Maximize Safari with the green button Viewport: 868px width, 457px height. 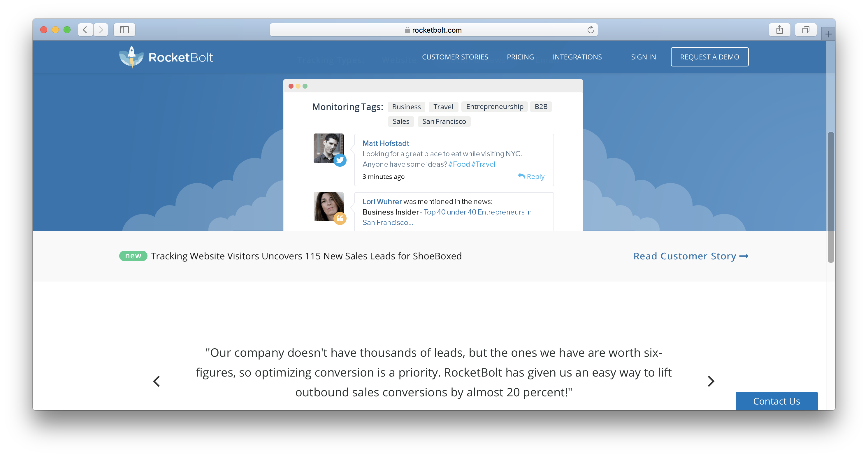coord(67,30)
